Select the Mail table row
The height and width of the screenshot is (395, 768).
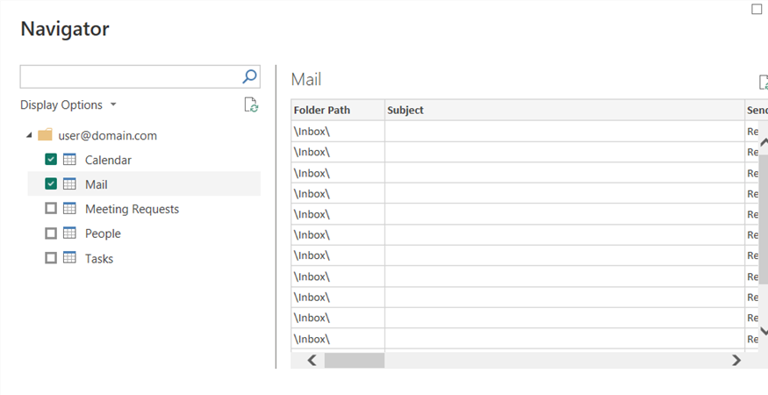144,184
